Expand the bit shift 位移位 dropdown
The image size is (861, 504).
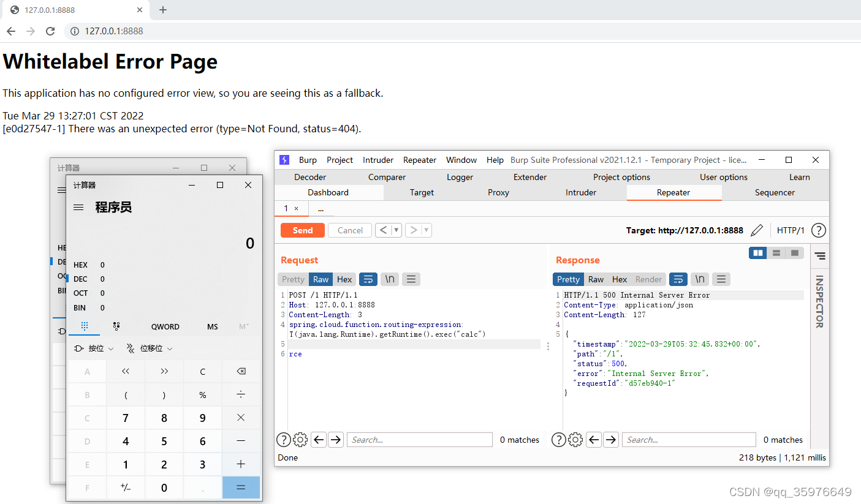[x=150, y=348]
